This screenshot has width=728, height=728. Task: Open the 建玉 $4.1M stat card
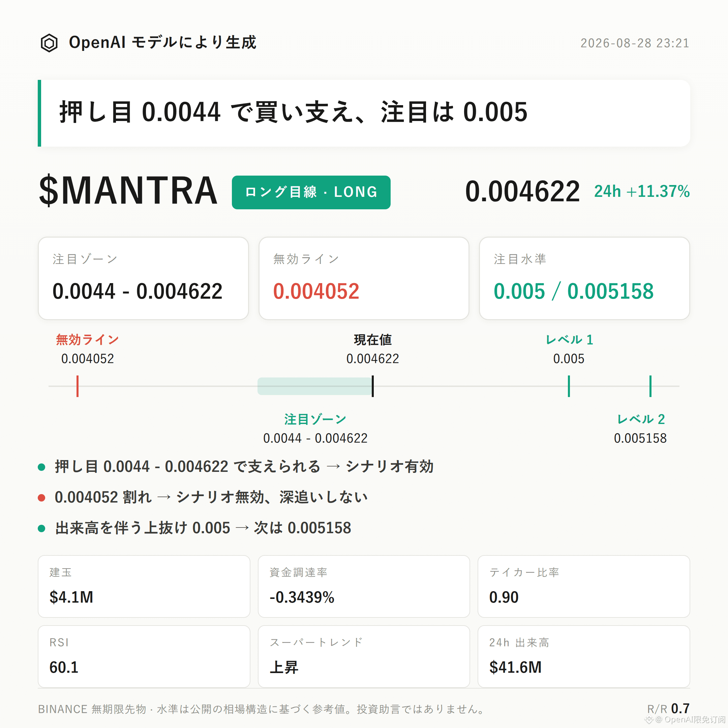(144, 586)
